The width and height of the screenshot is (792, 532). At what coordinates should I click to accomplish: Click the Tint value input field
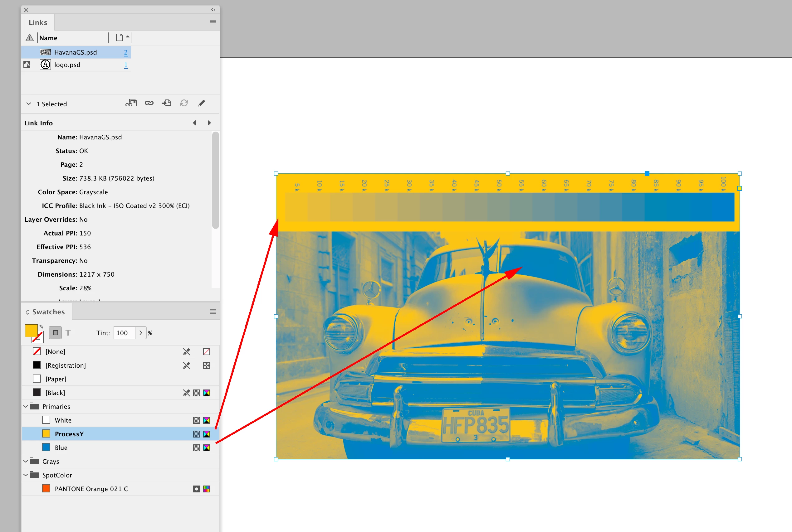[124, 333]
